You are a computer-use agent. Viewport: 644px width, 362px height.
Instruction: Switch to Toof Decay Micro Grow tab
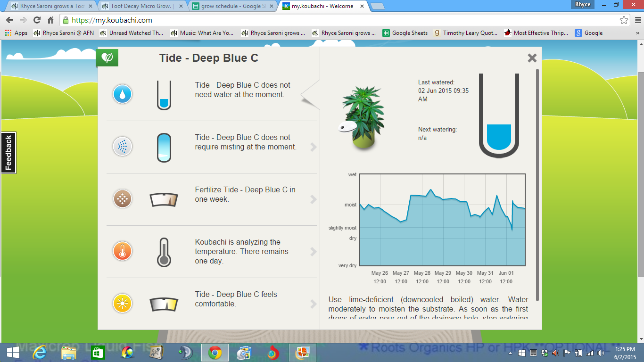[142, 6]
